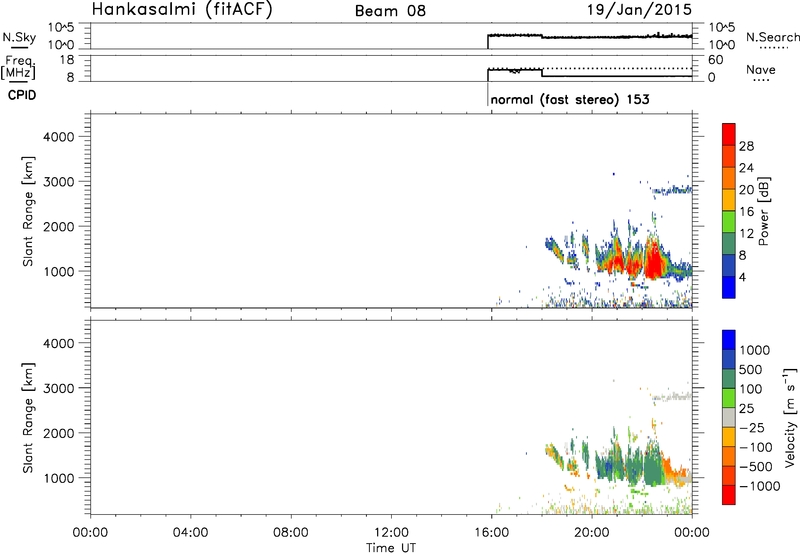Click the Power [dB] colorbar label

763,211
